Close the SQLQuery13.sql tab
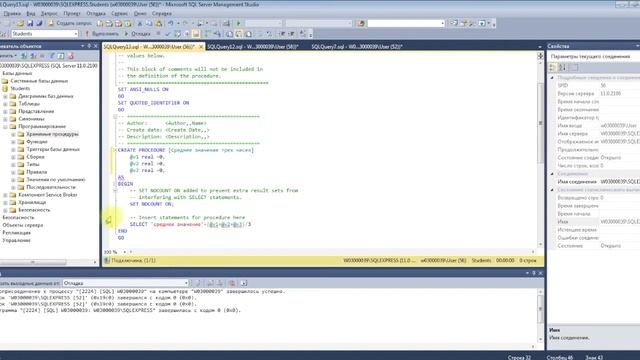This screenshot has height=360, width=640. coord(201,47)
